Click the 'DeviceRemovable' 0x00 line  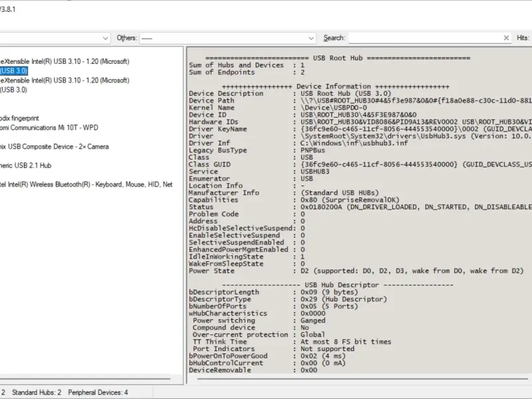[x=253, y=370]
